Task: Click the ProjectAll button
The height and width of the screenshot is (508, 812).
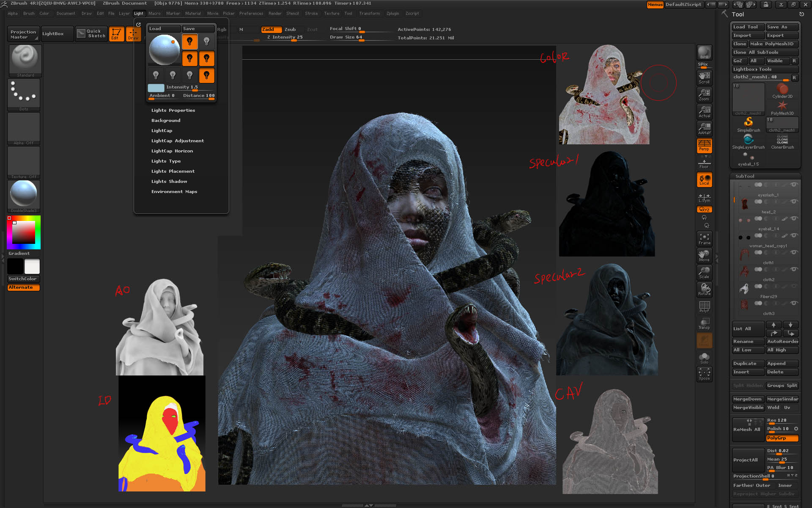Action: (x=748, y=460)
